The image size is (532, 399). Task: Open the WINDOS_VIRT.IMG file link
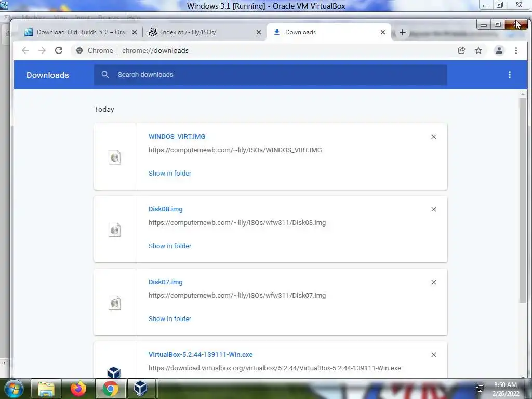(177, 137)
